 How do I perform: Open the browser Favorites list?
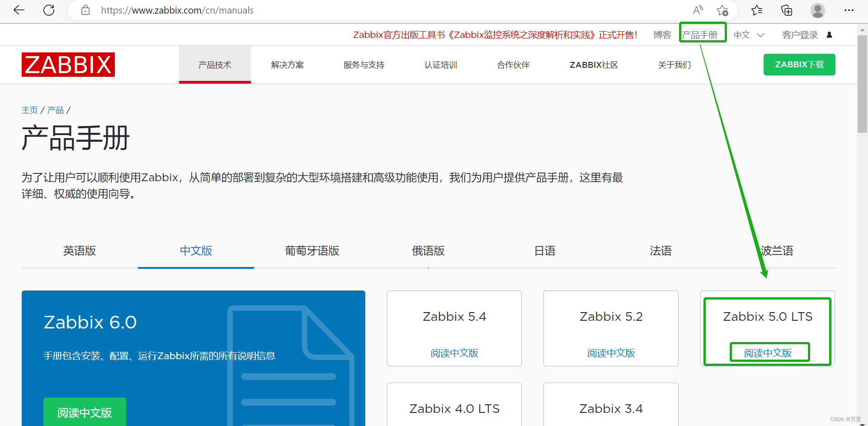click(x=757, y=10)
